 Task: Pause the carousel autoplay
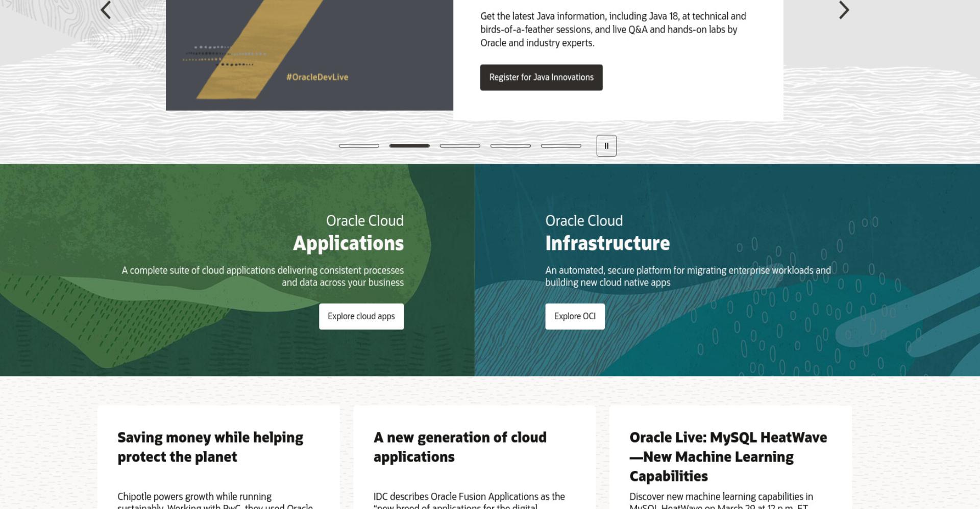click(x=606, y=146)
